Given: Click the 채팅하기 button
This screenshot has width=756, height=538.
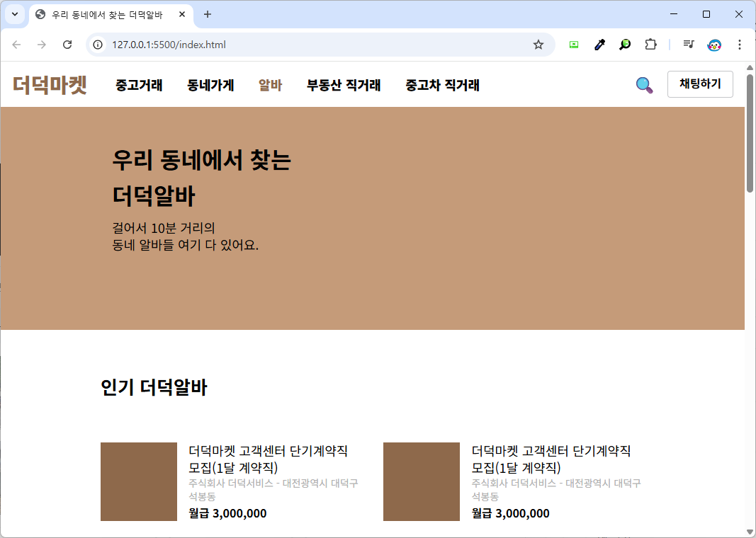Looking at the screenshot, I should point(700,84).
